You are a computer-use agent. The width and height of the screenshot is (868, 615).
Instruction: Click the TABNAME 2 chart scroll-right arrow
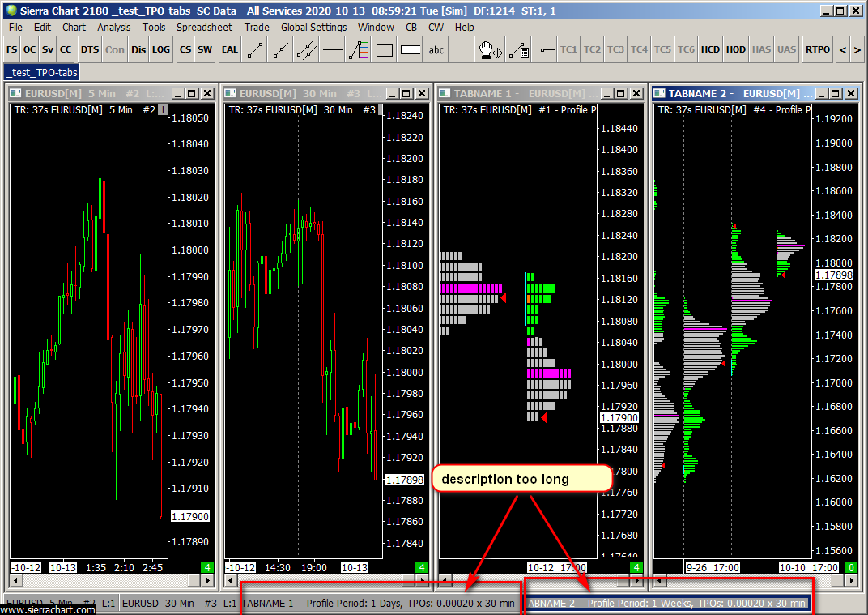[x=851, y=581]
